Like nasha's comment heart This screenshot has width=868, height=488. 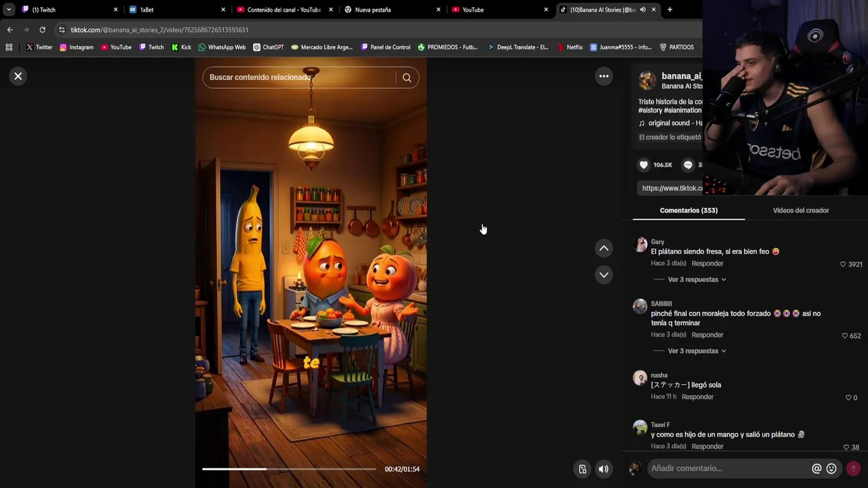tap(848, 398)
